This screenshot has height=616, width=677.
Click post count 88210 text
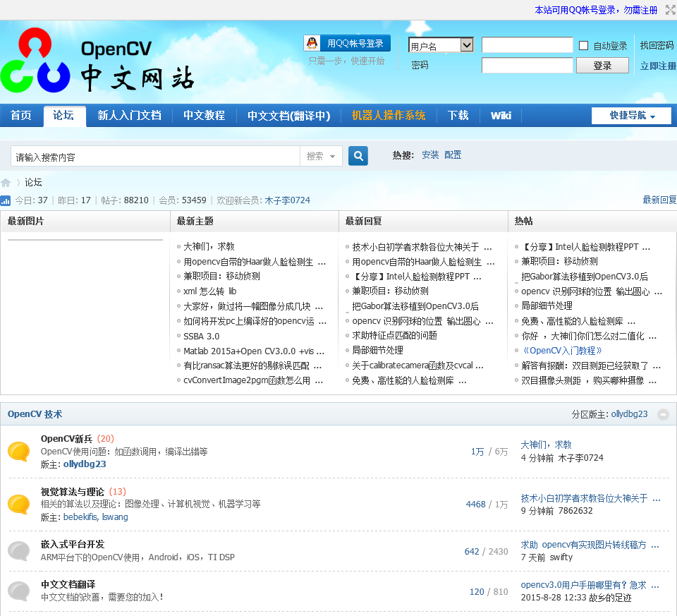coord(136,200)
